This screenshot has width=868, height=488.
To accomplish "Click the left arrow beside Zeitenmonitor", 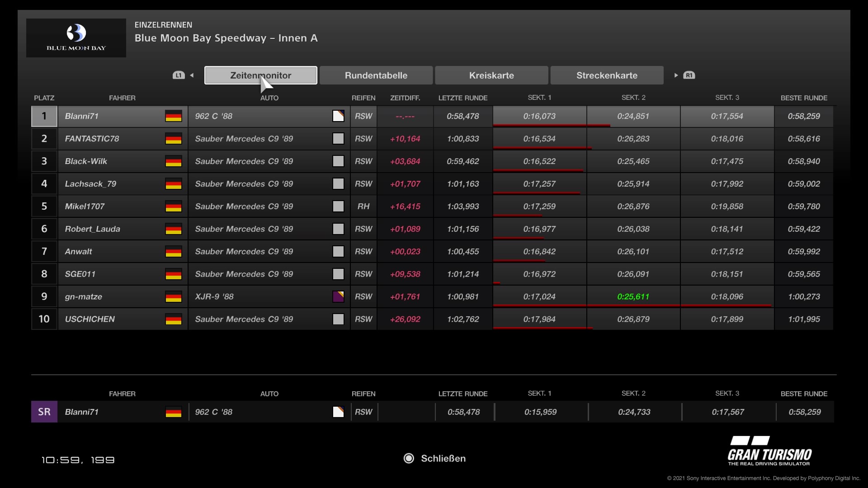I will pos(192,75).
